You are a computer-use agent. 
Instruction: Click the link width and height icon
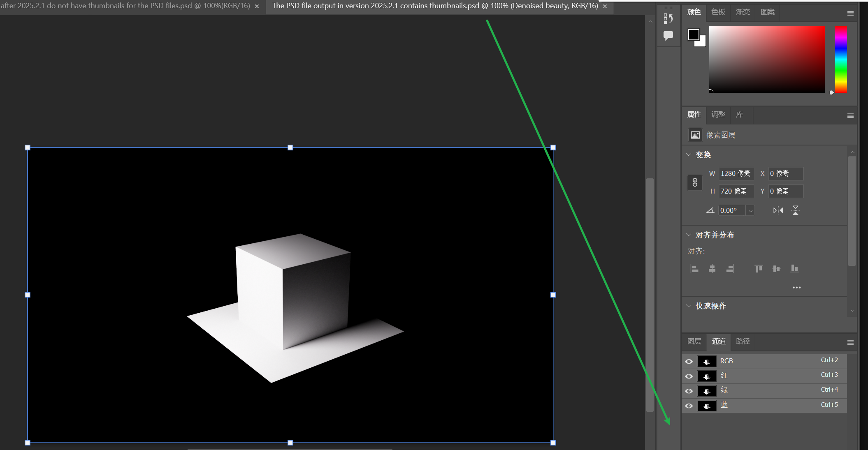pos(695,182)
